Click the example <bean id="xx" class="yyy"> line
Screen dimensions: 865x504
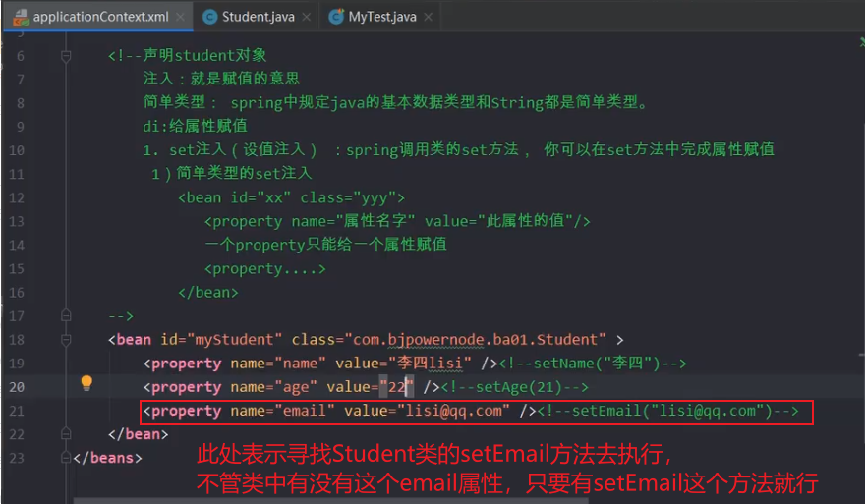291,197
